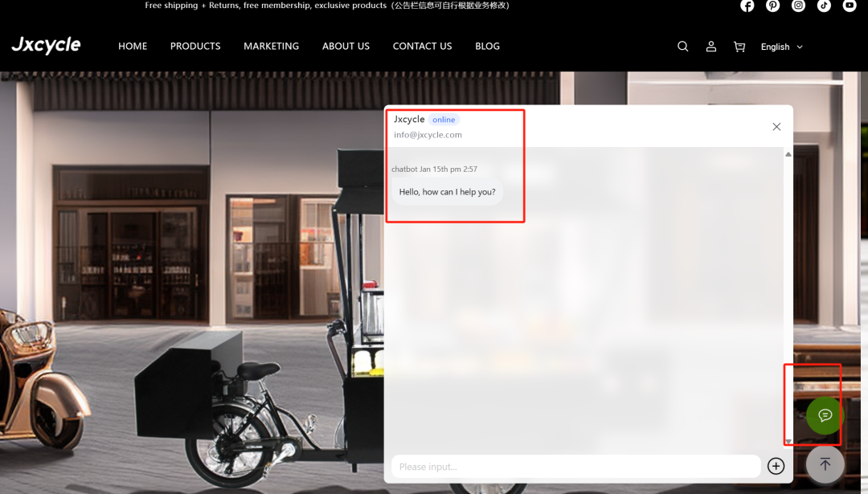
Task: Open the YouTube social link
Action: 850,6
